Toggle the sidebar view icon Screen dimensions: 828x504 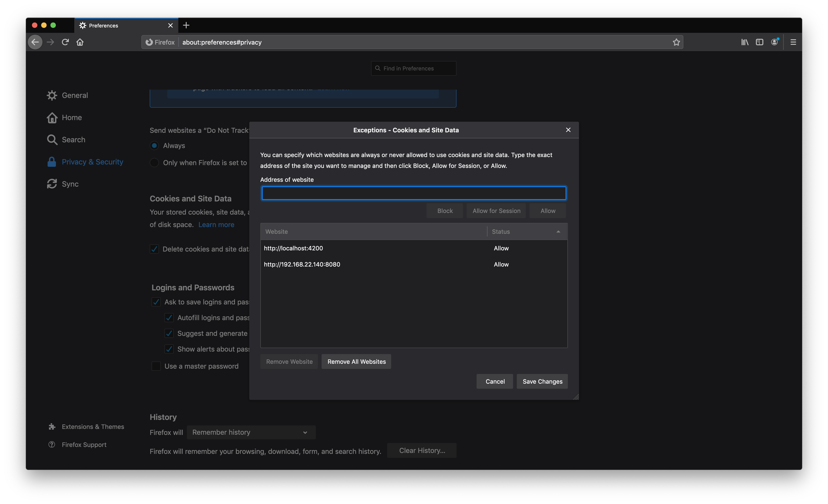(759, 42)
